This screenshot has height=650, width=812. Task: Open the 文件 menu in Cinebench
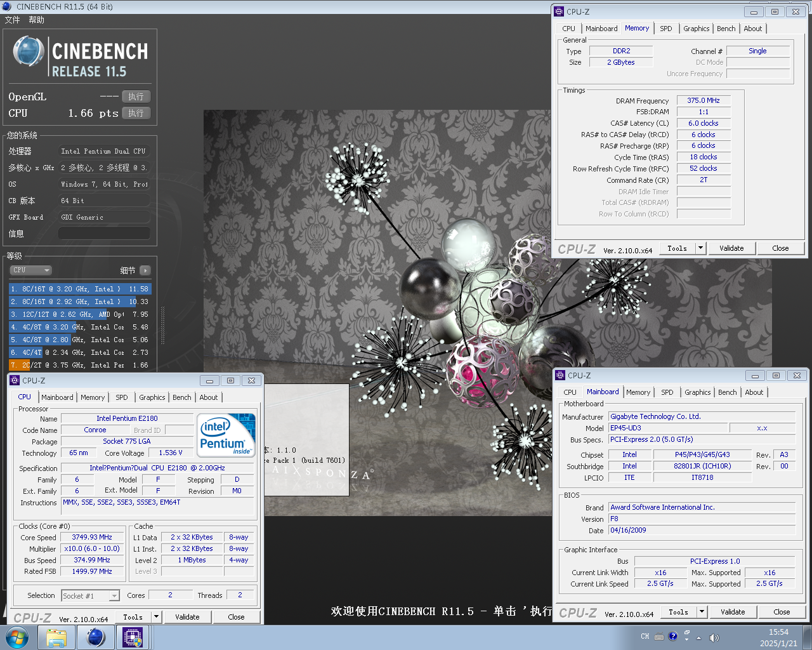click(12, 20)
